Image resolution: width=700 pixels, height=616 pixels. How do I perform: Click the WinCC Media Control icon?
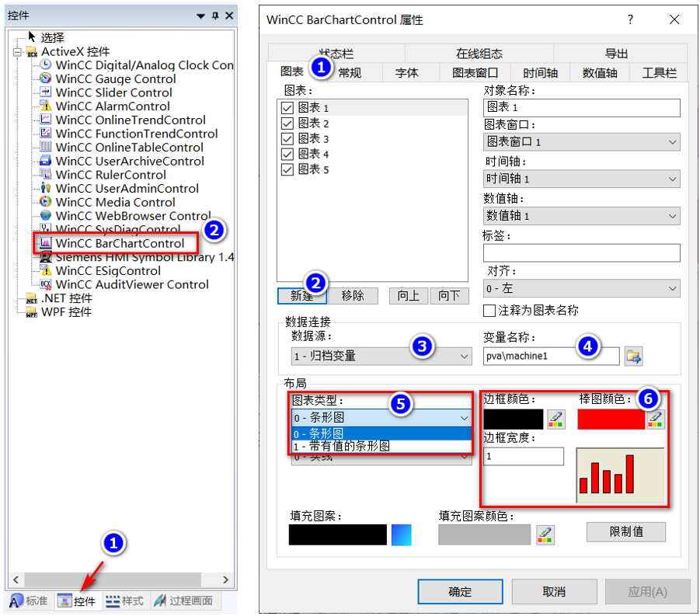tap(46, 202)
